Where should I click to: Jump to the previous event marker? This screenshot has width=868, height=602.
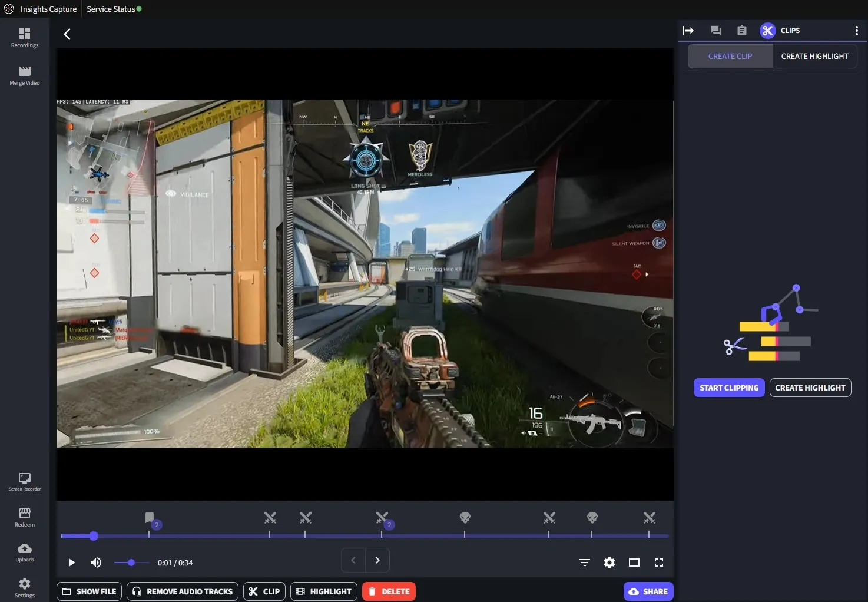click(x=353, y=560)
